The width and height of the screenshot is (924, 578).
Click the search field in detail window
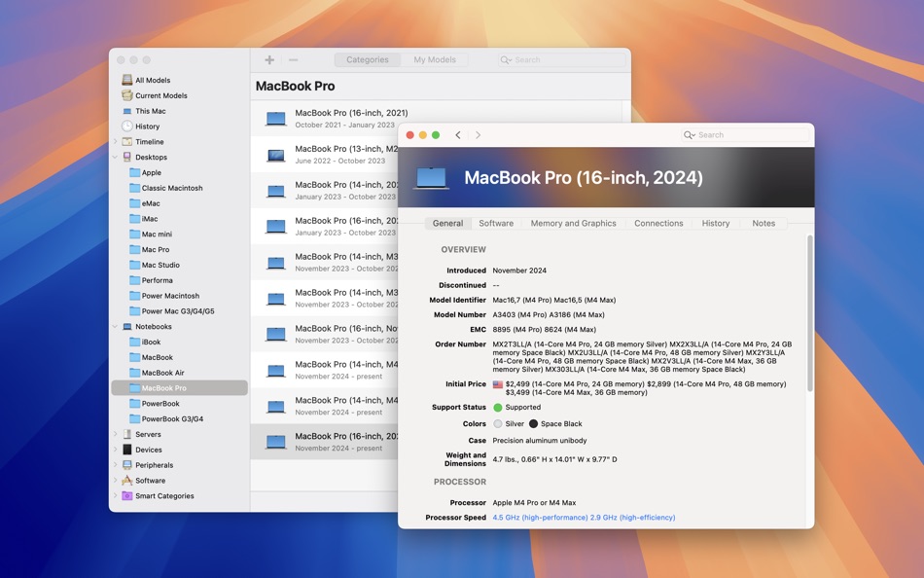745,135
